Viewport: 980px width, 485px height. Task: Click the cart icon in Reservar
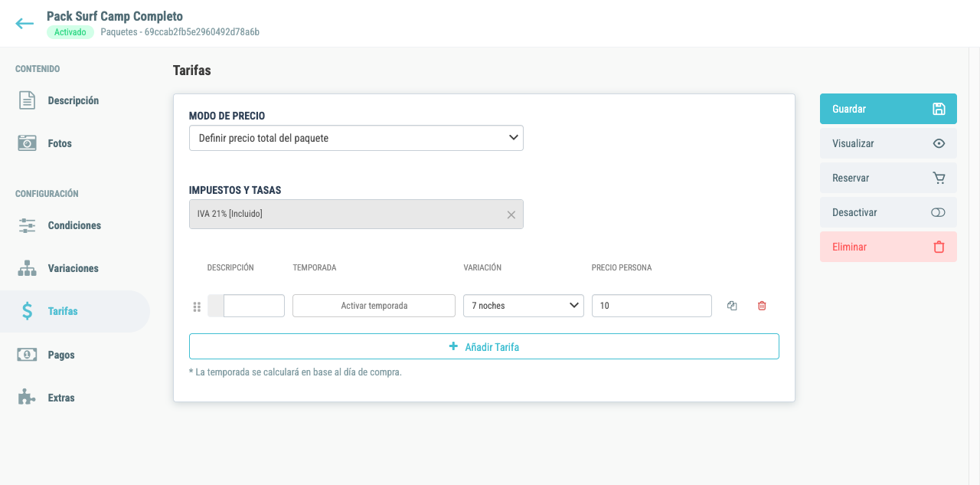939,178
